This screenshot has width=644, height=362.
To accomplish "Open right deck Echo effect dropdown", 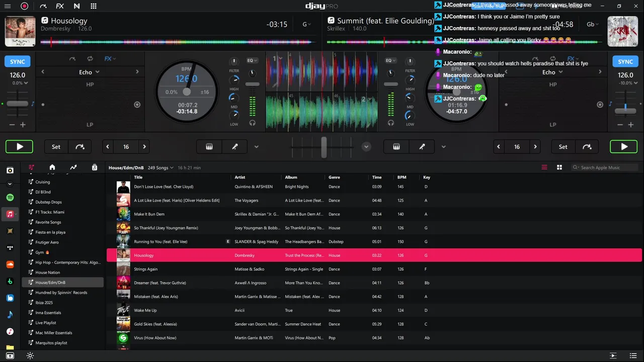I will point(552,72).
